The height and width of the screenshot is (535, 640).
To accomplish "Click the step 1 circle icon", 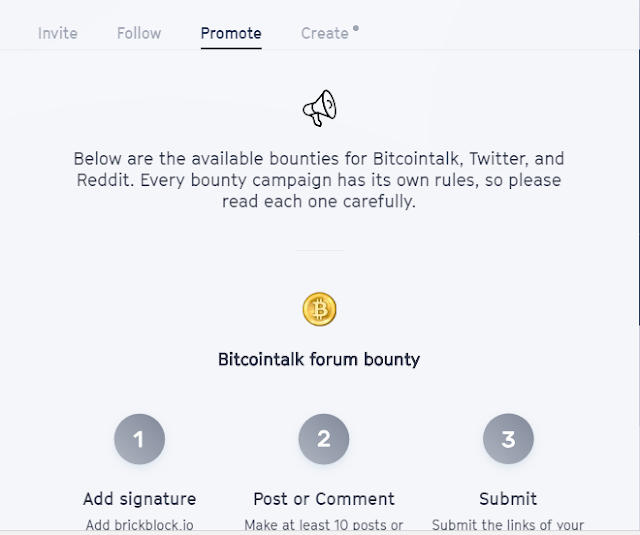I will (139, 439).
